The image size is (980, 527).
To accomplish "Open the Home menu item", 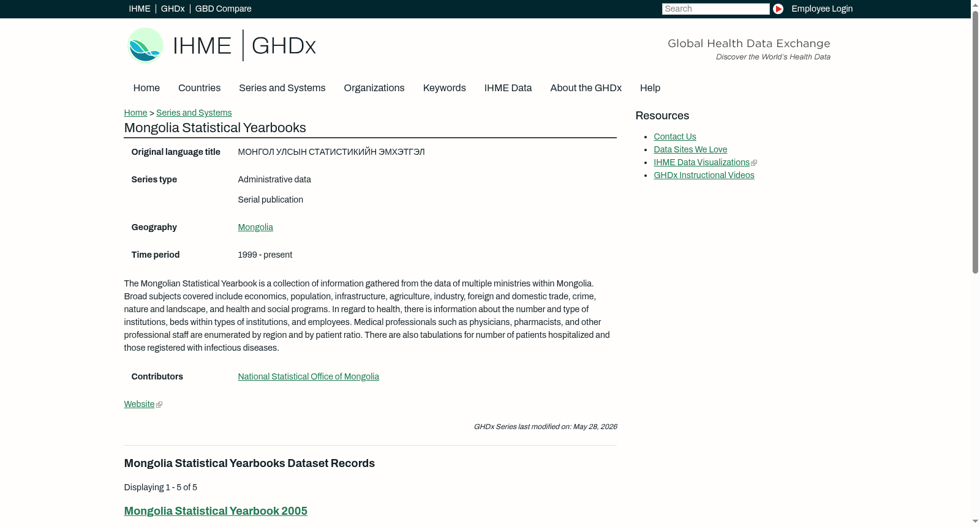I will coord(146,88).
